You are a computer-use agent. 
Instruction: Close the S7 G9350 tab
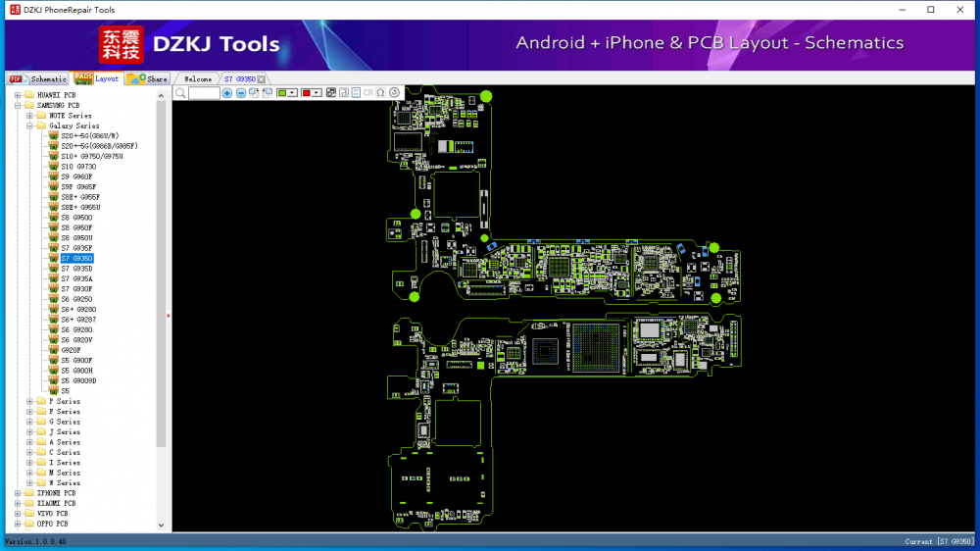coord(262,79)
